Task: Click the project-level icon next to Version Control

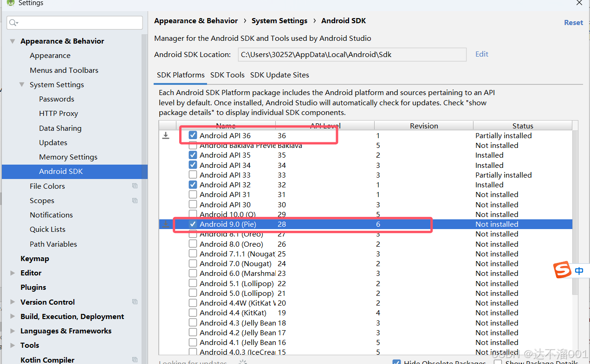Action: pyautogui.click(x=135, y=302)
